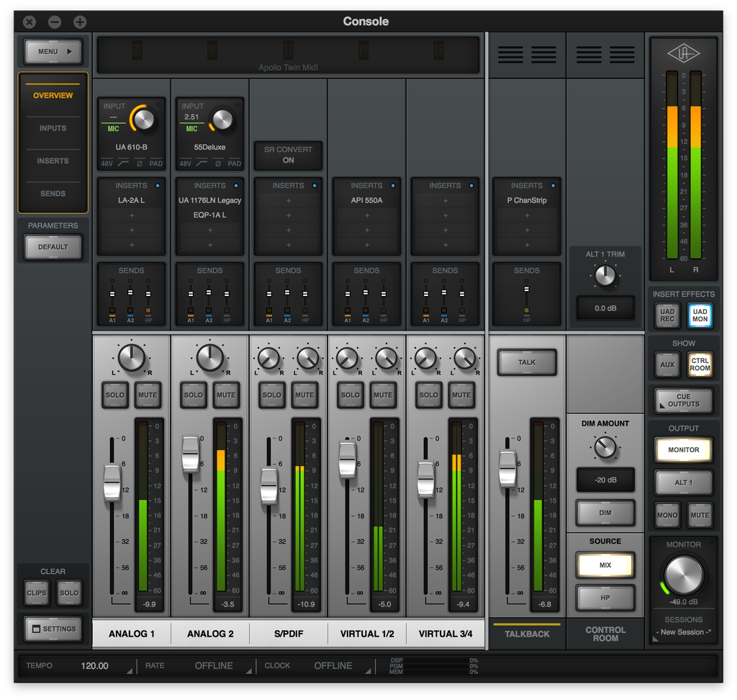Click the Analog 1 pan knob
The height and width of the screenshot is (700, 737).
point(132,358)
